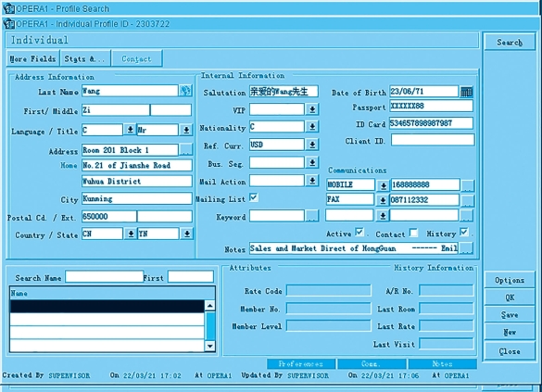The image size is (542, 392).
Task: Open the More Fields tab
Action: point(33,58)
